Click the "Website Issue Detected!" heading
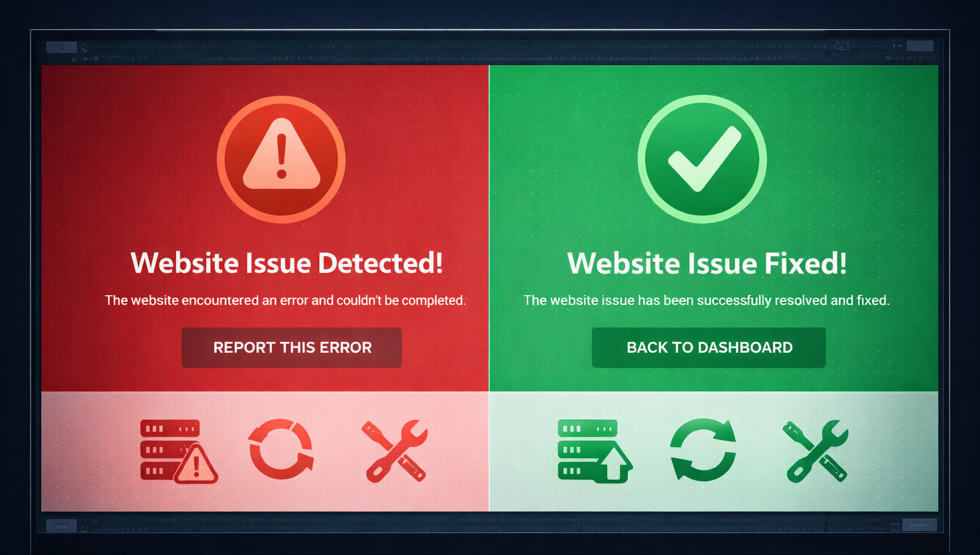Screen dimensions: 980x555 [286, 263]
